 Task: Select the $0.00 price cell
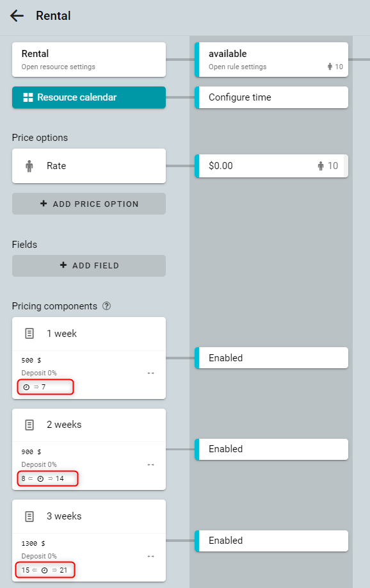271,166
